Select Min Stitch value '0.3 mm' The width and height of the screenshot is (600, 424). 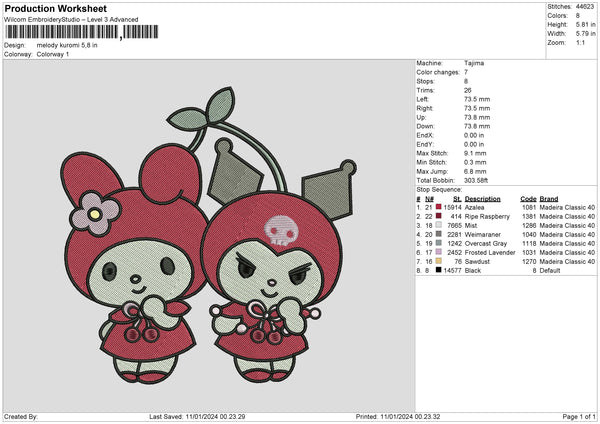[x=475, y=162]
